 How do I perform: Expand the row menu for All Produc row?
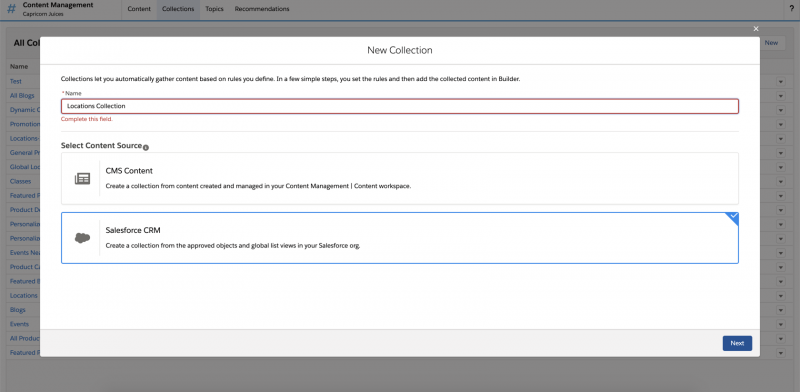pos(781,339)
